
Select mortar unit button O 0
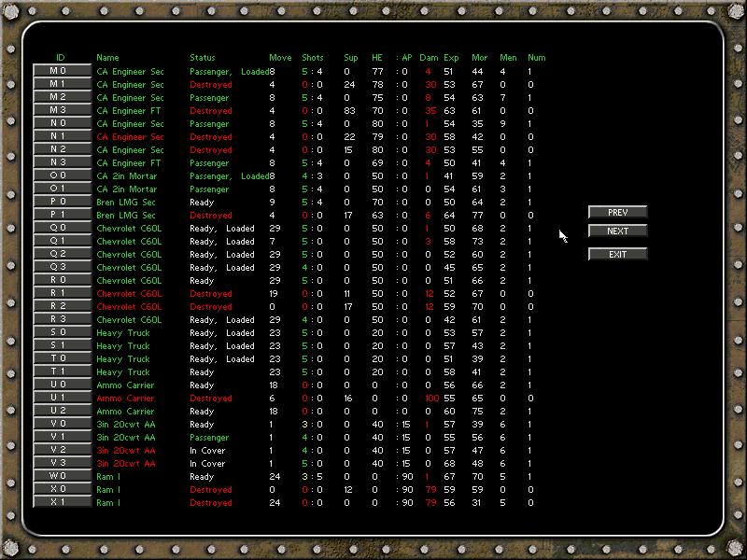click(62, 175)
